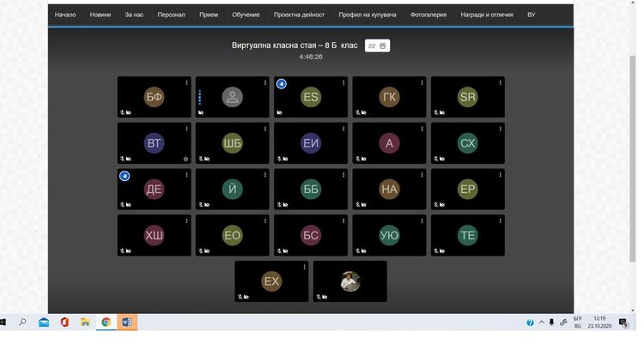This screenshot has height=362, width=644.
Task: Click raised hand badge on ES tile
Action: (x=282, y=84)
